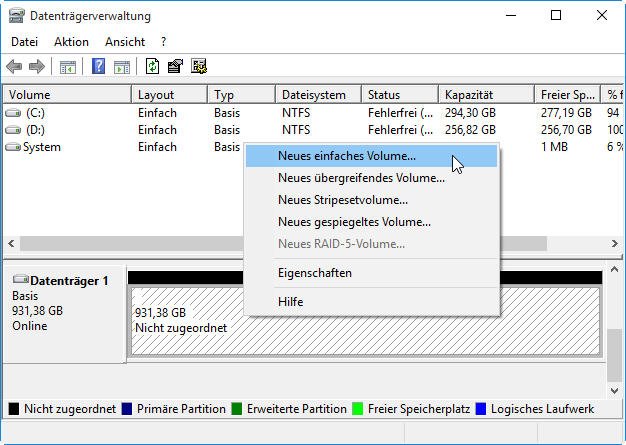Screen dimensions: 626x445
Task: Select the 931,38 GB Nicht zugeordnet region
Action: [x=365, y=321]
